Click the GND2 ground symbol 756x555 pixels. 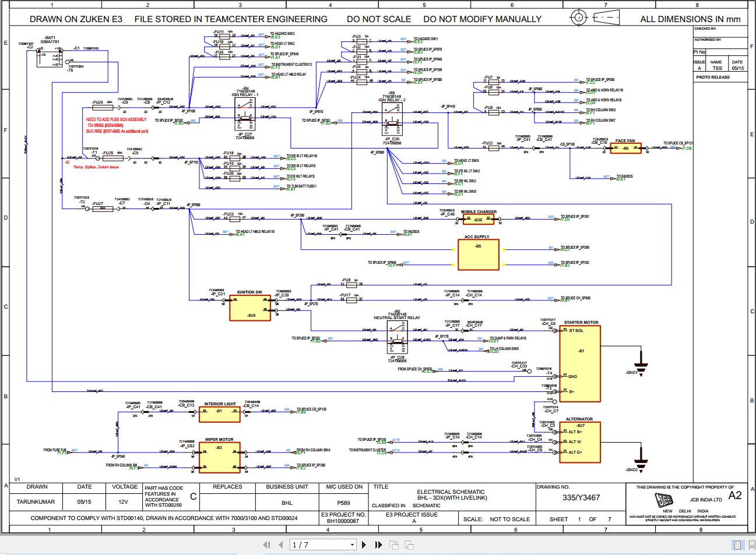pos(641,465)
